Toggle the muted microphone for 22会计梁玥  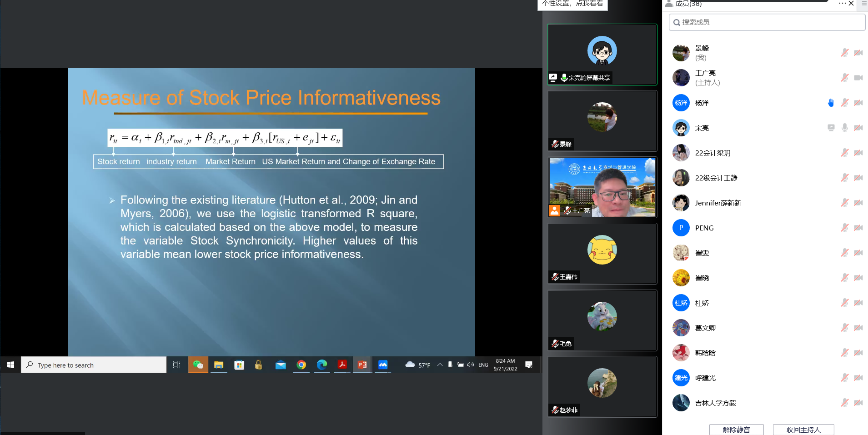coord(844,153)
